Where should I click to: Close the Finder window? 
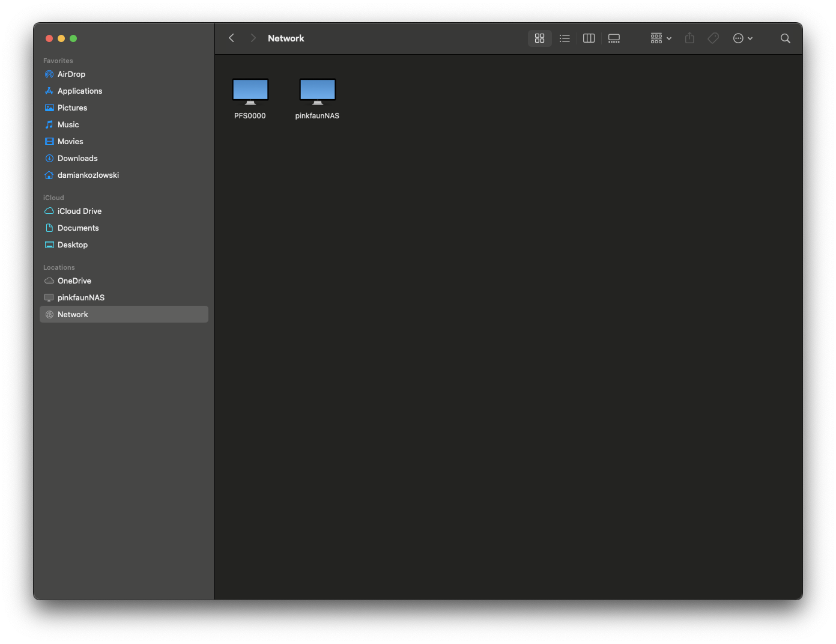tap(49, 38)
